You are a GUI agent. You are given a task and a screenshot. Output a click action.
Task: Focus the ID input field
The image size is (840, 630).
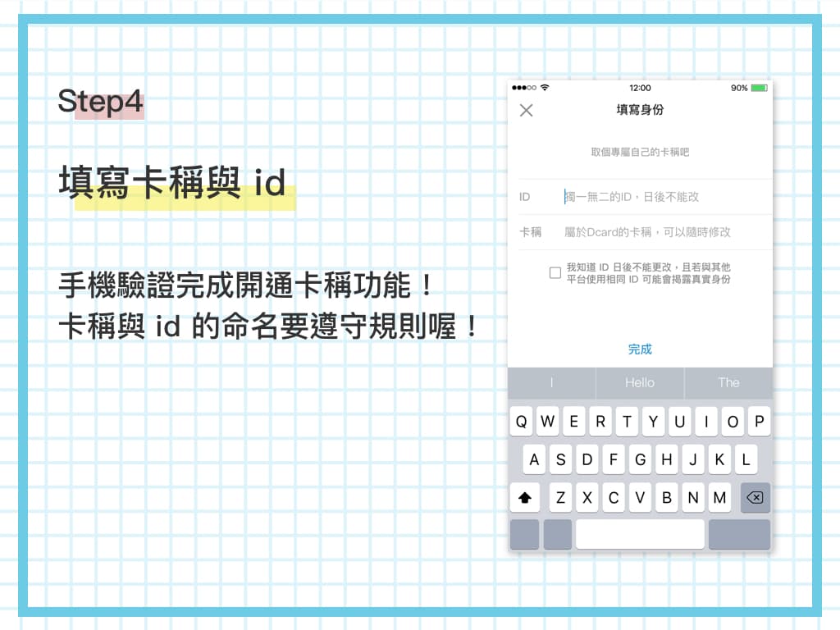(667, 197)
